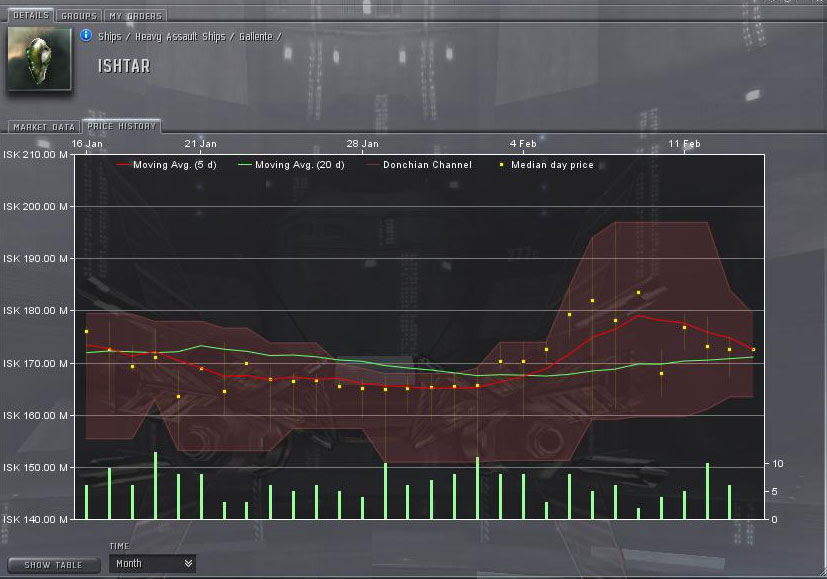Screen dimensions: 827x579
Task: Click the volume axis value 5
Action: 774,491
